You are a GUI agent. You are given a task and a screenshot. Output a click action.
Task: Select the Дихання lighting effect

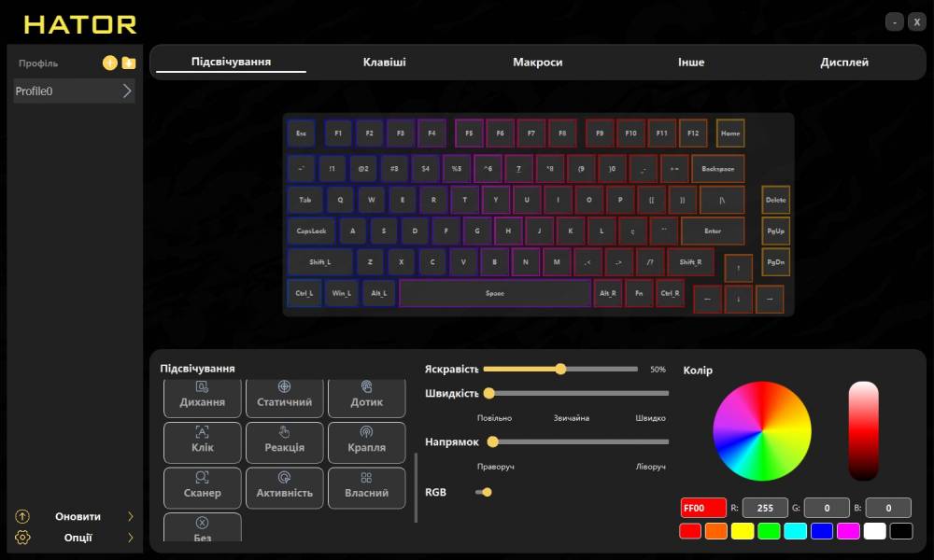click(x=202, y=398)
